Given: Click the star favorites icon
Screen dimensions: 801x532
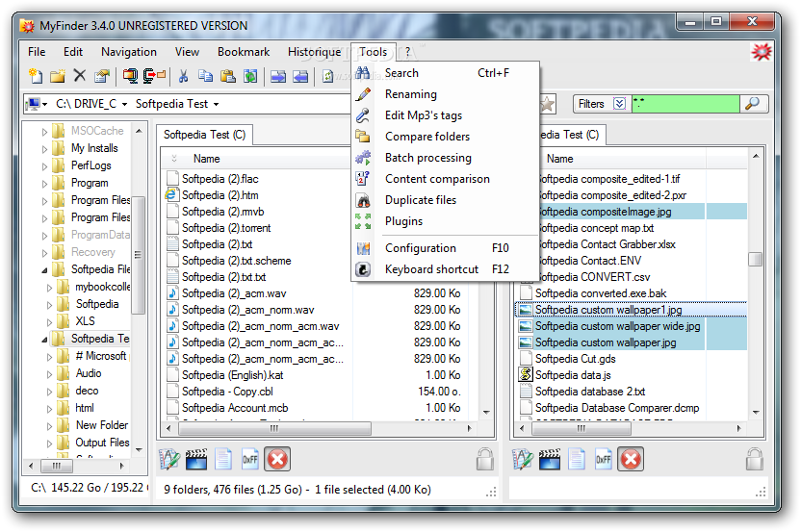Looking at the screenshot, I should (x=547, y=104).
